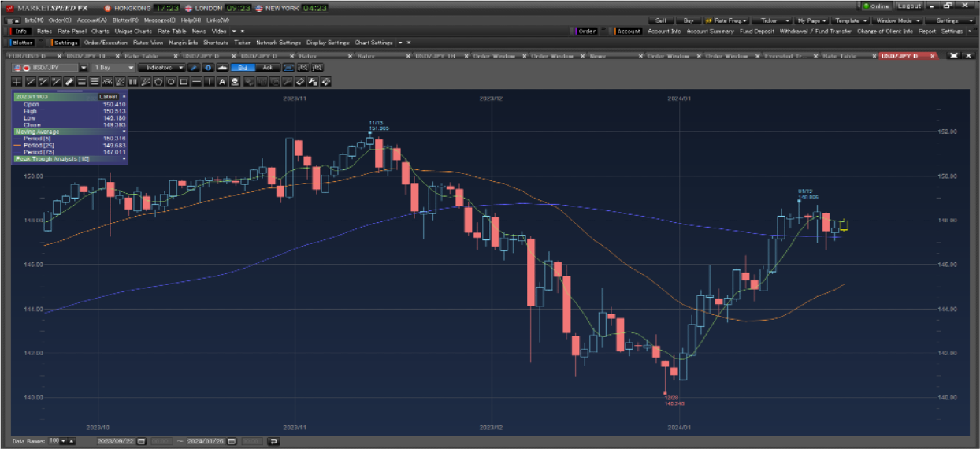Click the Logout button
Image resolution: width=980 pixels, height=449 pixels.
(909, 6)
